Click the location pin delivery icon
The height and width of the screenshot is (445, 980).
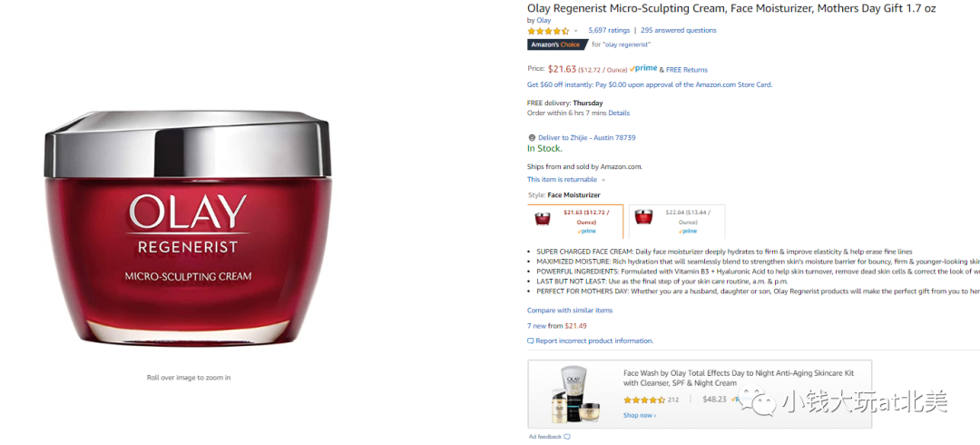(532, 138)
